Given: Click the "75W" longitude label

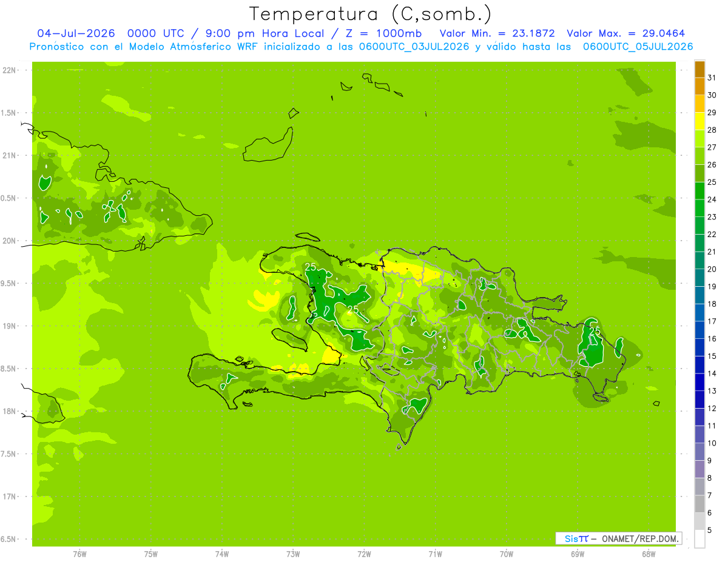Looking at the screenshot, I should pos(150,554).
